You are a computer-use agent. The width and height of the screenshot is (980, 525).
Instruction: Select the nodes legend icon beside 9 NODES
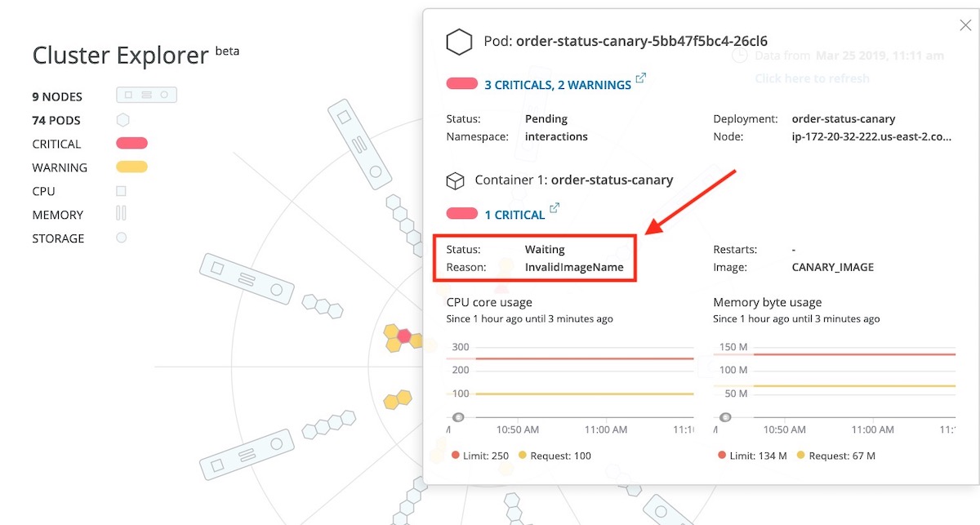(x=146, y=96)
